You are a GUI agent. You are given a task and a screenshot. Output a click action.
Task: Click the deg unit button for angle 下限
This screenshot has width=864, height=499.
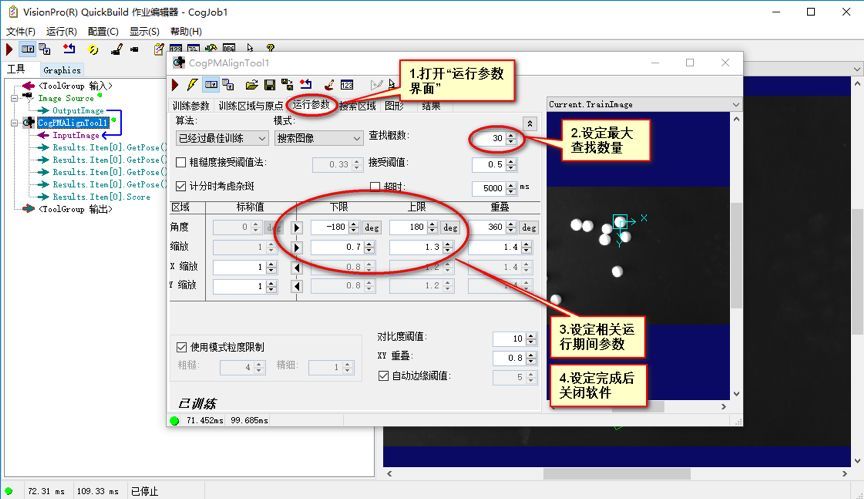pos(372,227)
